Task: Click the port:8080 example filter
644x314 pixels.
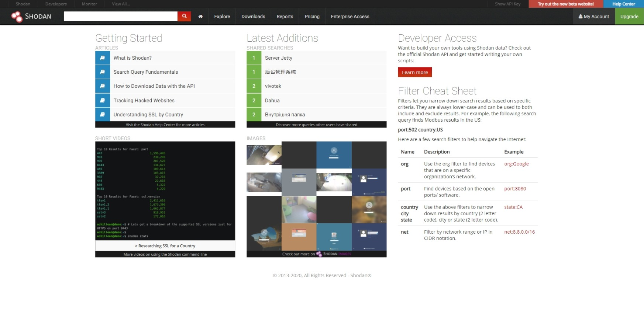Action: (x=515, y=189)
